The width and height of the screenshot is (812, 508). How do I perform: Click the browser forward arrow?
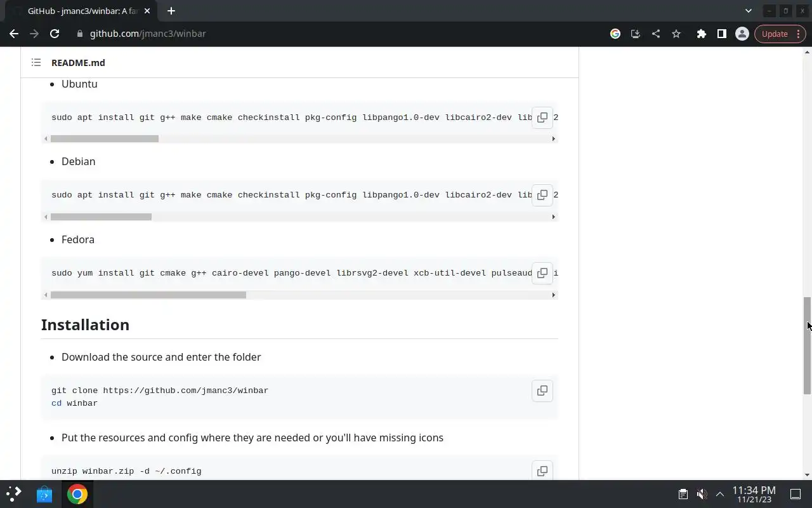(34, 34)
